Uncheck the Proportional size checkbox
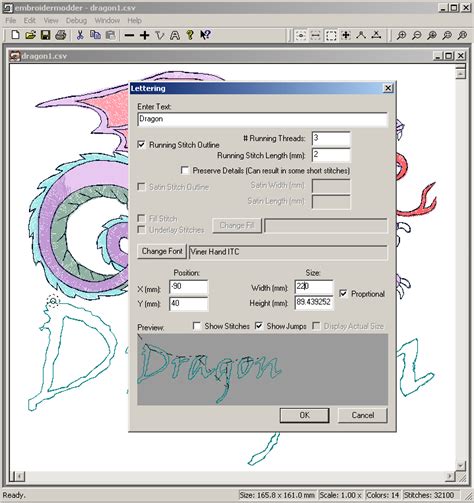The height and width of the screenshot is (503, 474). tap(343, 293)
